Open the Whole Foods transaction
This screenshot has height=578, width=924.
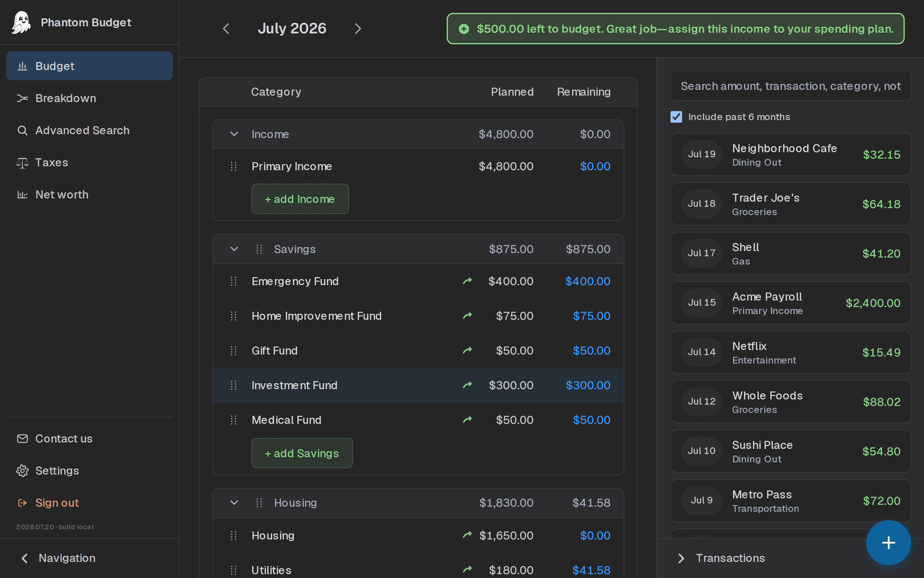pyautogui.click(x=790, y=402)
